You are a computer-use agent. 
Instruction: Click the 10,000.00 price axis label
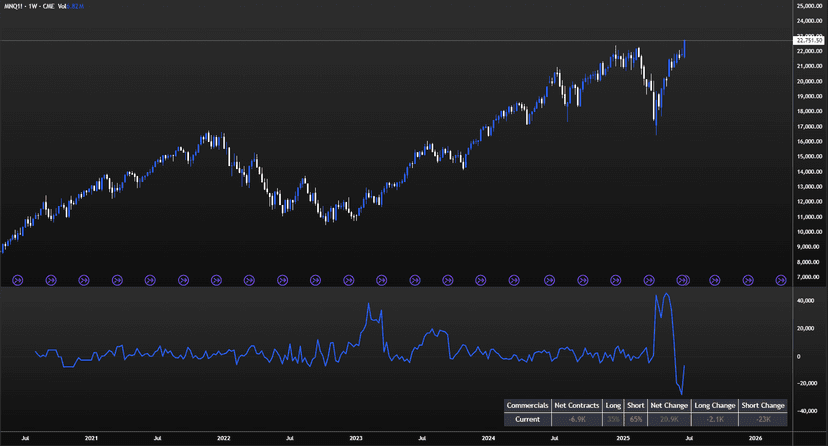(810, 232)
